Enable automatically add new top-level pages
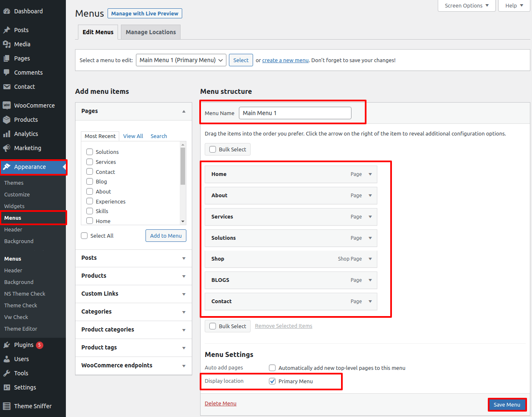 (x=272, y=368)
